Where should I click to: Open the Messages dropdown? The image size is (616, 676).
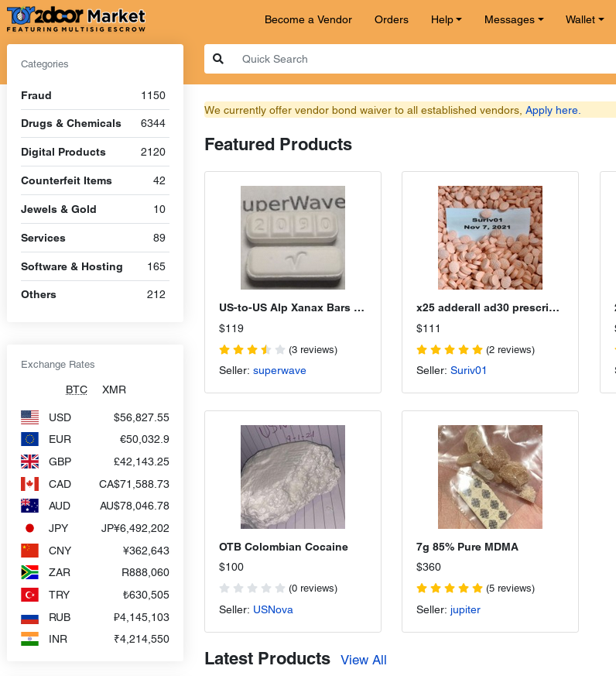[x=514, y=20]
